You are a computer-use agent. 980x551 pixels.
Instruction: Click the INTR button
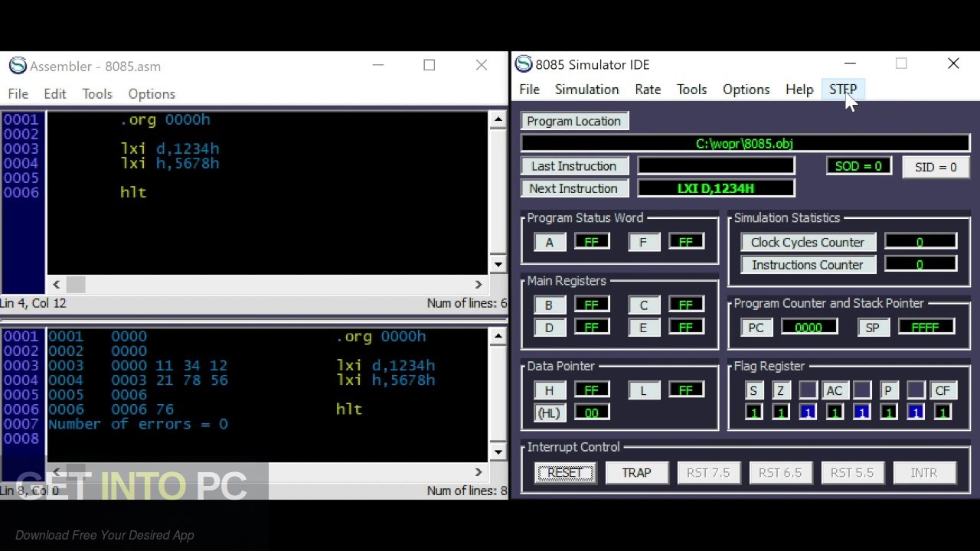[924, 473]
